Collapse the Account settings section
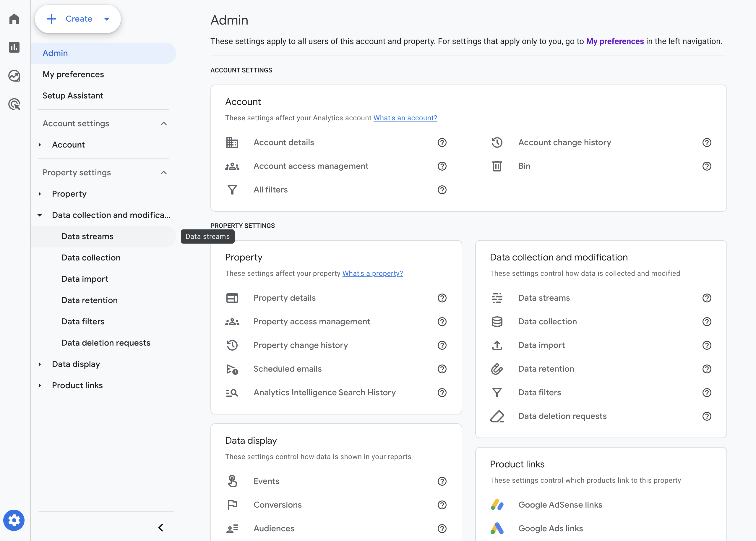This screenshot has height=541, width=756. [163, 124]
